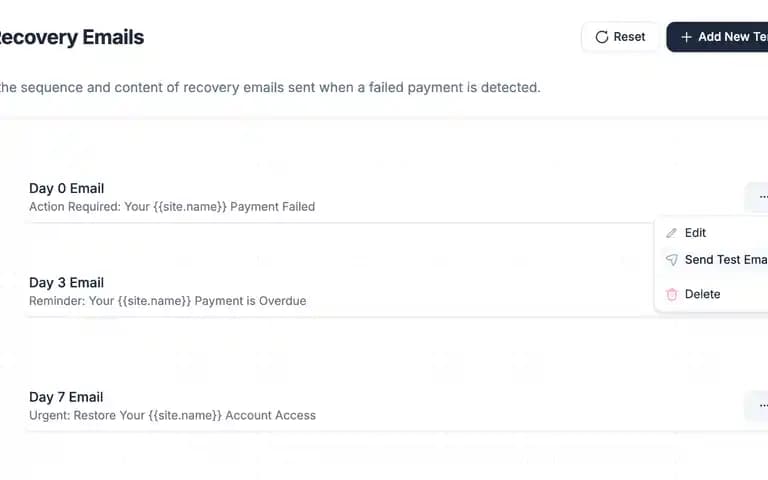
Task: Open the Day 7 Email three-dot menu
Action: pos(758,406)
